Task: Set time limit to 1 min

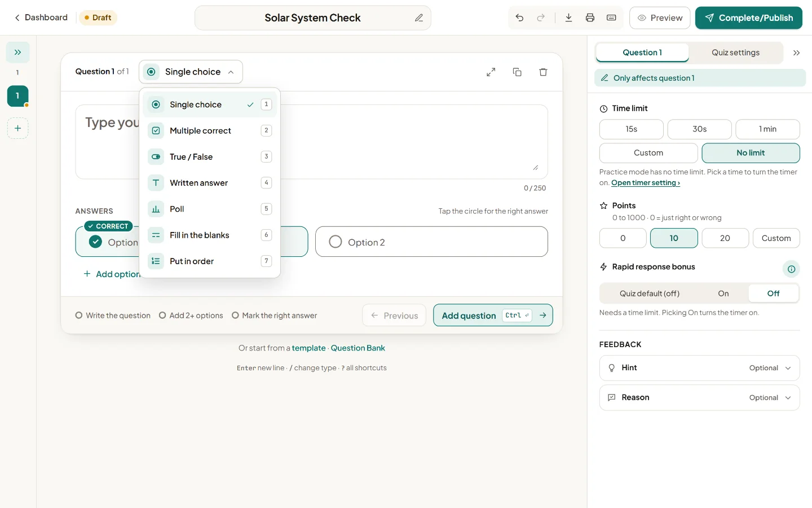Action: point(767,129)
